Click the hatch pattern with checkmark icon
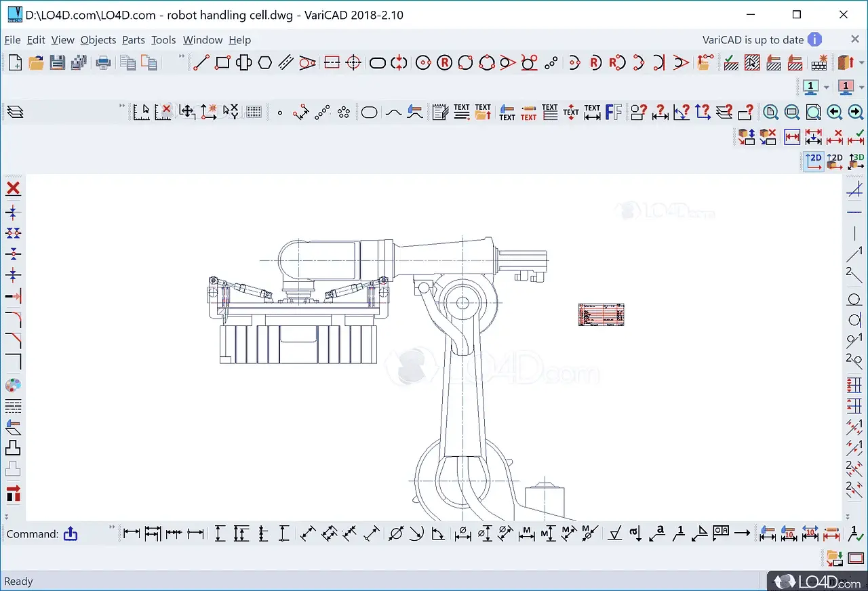 point(731,63)
